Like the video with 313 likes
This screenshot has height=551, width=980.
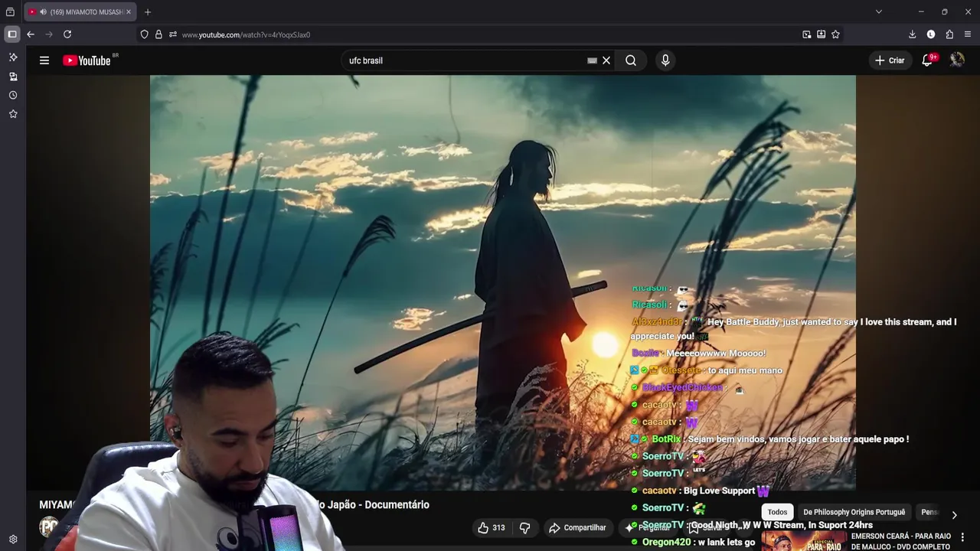pos(491,528)
